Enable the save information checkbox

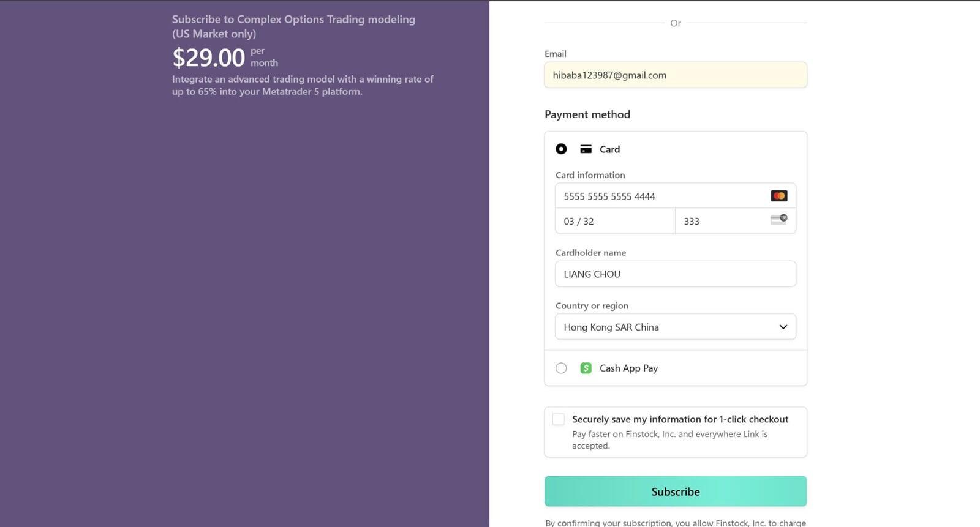559,419
